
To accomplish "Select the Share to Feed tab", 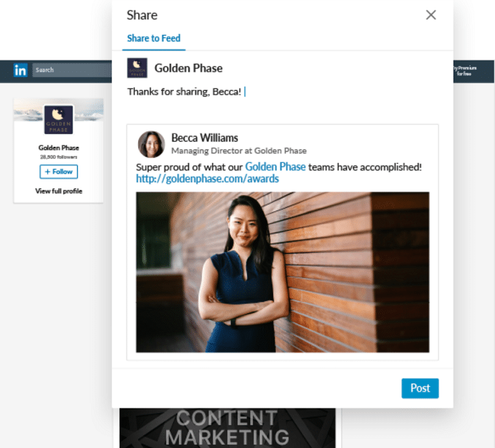I will 153,38.
